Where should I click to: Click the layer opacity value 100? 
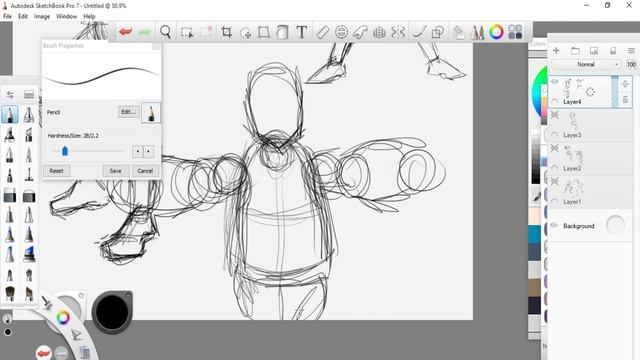pos(631,64)
